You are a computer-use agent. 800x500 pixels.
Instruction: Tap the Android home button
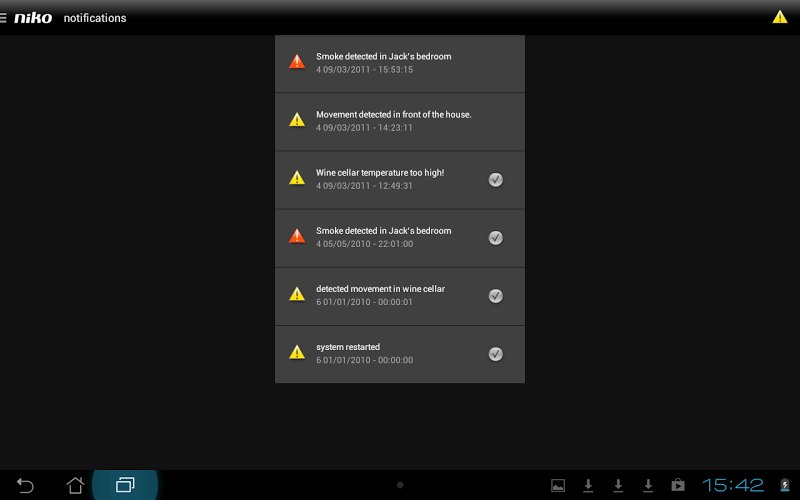(x=75, y=485)
